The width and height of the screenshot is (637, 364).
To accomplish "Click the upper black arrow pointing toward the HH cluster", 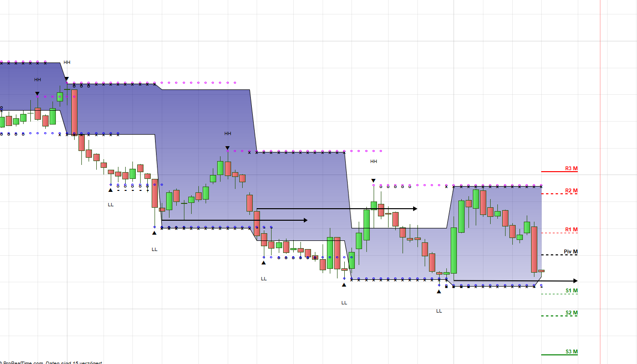I will [337, 208].
